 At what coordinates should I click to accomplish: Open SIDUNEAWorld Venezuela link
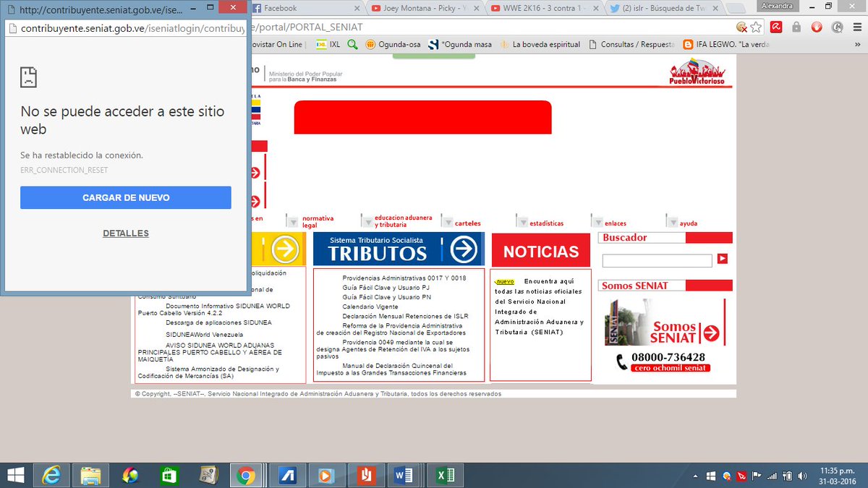tap(205, 335)
